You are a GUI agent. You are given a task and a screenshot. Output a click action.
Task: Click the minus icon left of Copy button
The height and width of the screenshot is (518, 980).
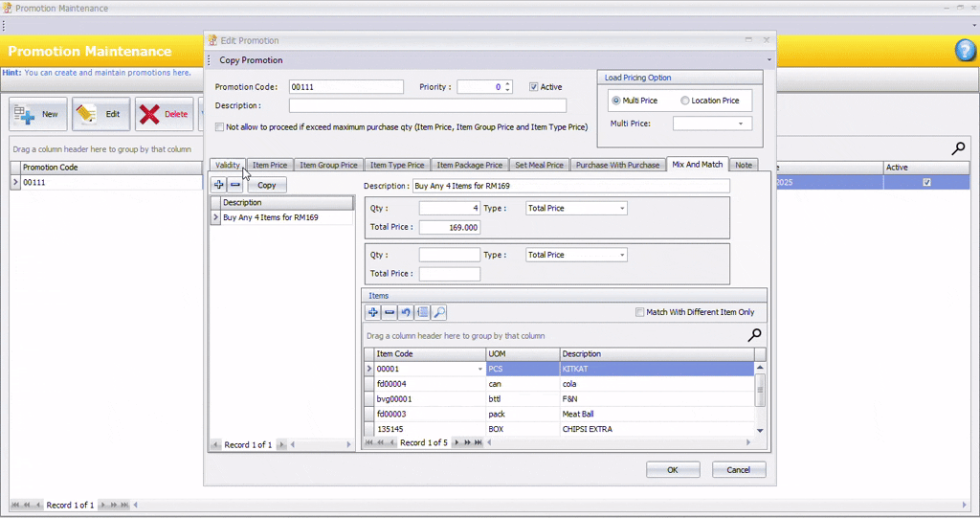(x=235, y=185)
